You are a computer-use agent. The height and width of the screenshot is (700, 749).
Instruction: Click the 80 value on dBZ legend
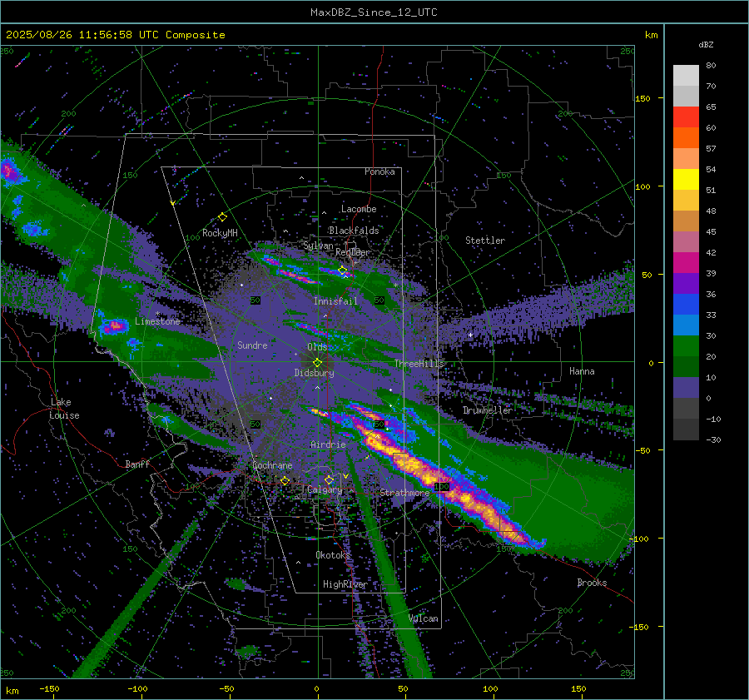[x=711, y=66]
